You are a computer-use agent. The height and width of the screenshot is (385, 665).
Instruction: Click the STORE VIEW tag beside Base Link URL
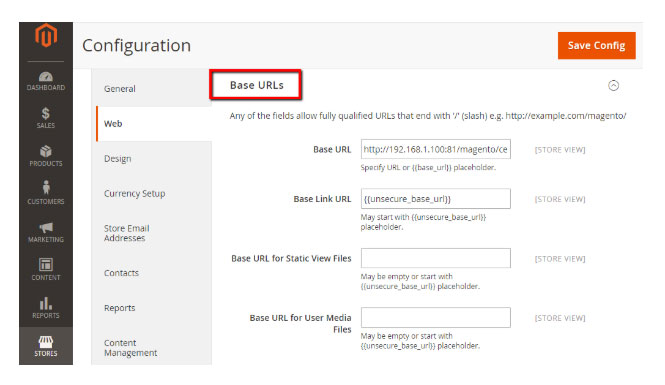coord(560,199)
